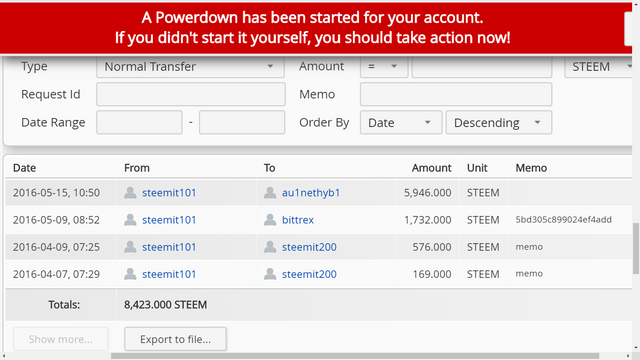Open steemit101 link in 2016-04-07 row
Viewport: 640px width, 360px height.
(169, 274)
